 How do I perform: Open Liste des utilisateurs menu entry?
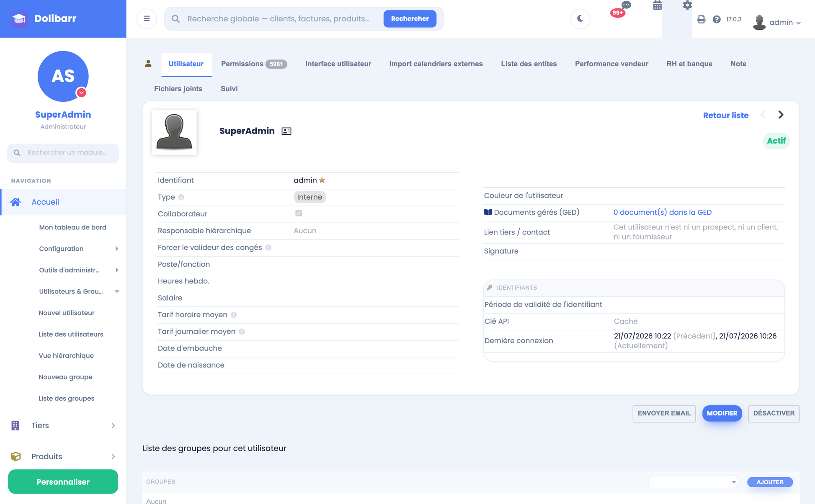71,334
